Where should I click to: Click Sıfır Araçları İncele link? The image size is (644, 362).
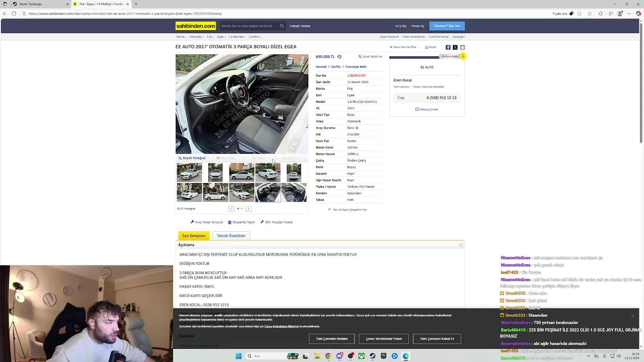pos(277,222)
